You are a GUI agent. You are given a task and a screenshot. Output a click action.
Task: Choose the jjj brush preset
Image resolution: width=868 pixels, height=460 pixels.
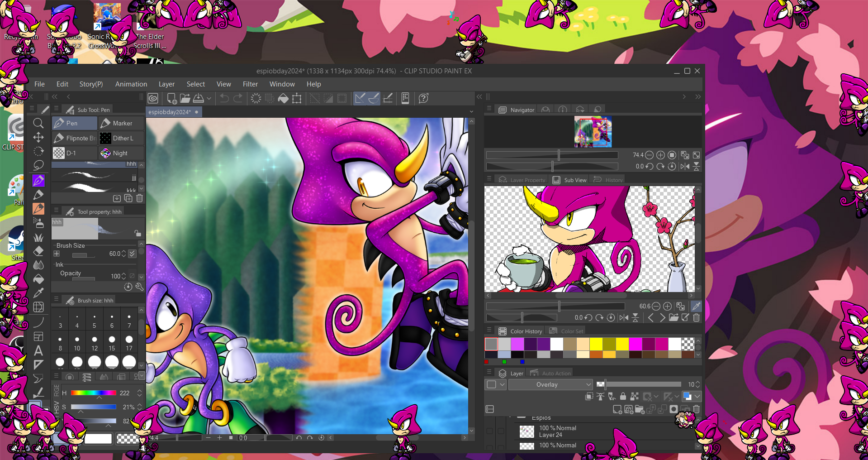(95, 175)
